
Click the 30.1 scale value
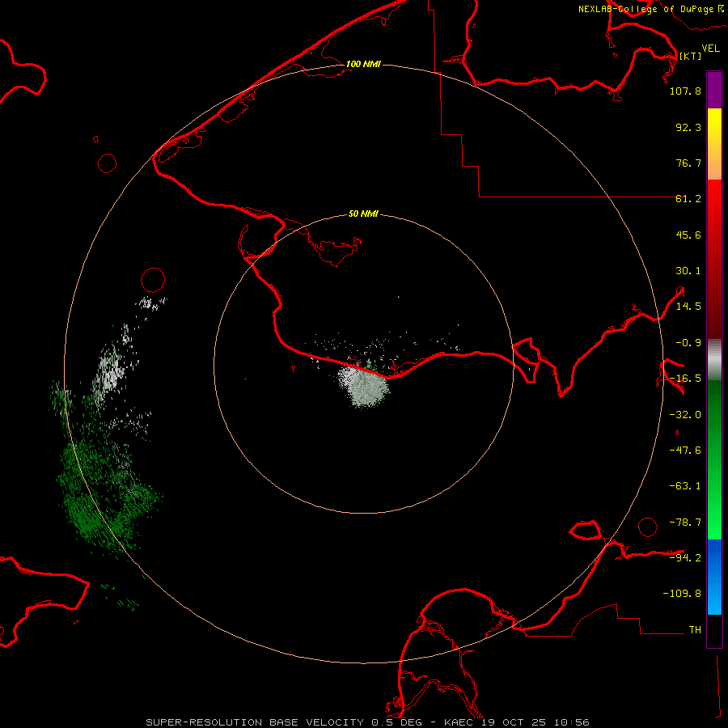pyautogui.click(x=688, y=271)
